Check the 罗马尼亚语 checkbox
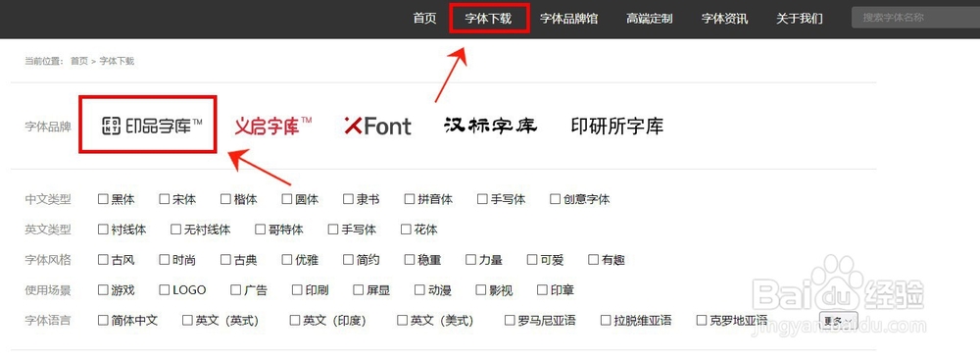This screenshot has height=359, width=980. (x=510, y=320)
